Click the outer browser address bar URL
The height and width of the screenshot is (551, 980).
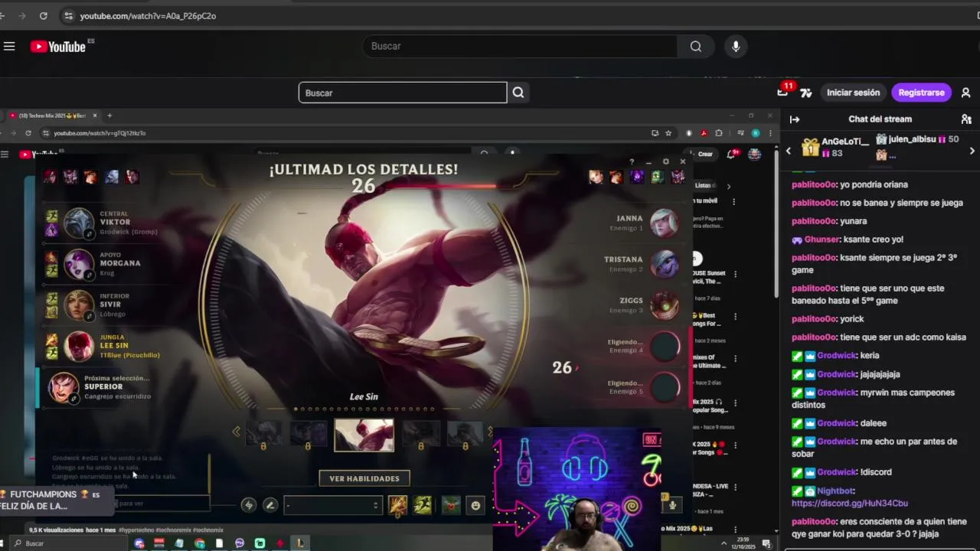pos(148,15)
